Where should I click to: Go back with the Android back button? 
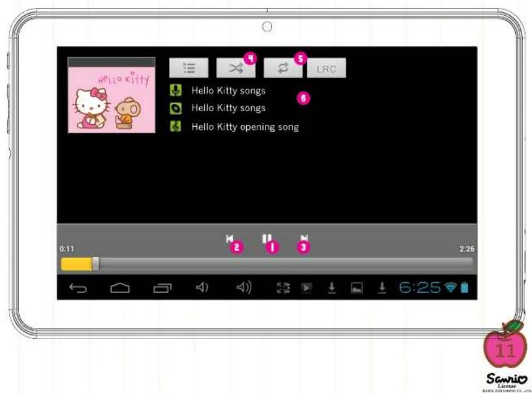(x=78, y=288)
